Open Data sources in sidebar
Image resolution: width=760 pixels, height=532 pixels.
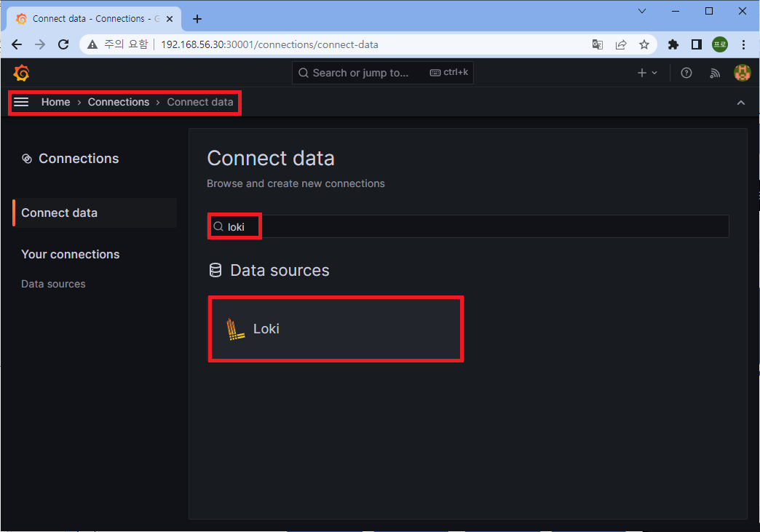[x=53, y=284]
